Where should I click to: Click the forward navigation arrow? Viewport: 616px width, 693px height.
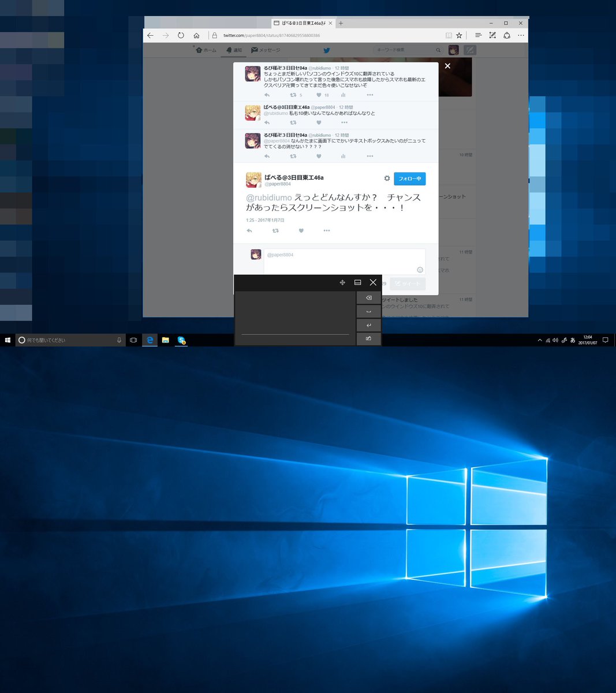click(x=166, y=35)
